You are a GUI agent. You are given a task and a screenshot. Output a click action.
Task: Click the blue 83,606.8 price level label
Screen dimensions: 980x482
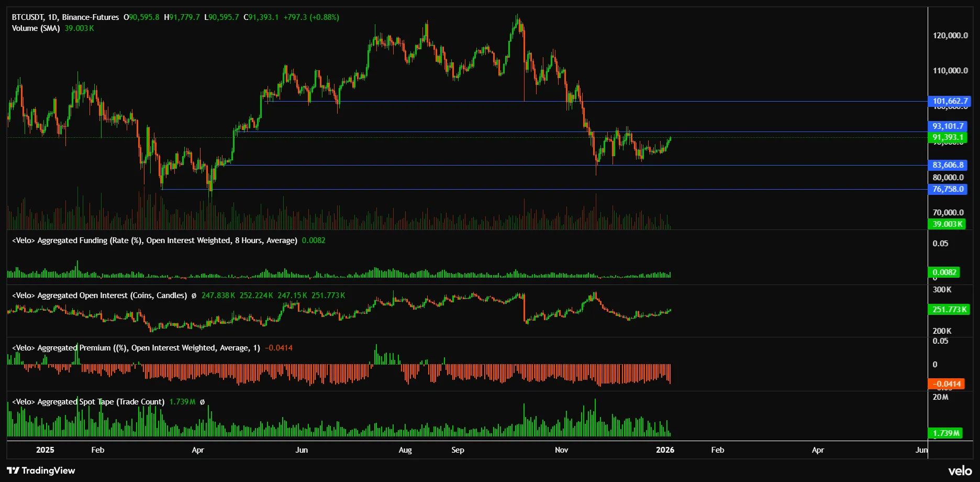pos(948,165)
